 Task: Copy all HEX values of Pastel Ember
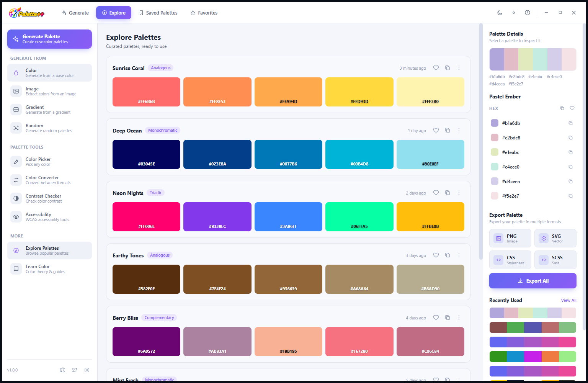click(562, 108)
